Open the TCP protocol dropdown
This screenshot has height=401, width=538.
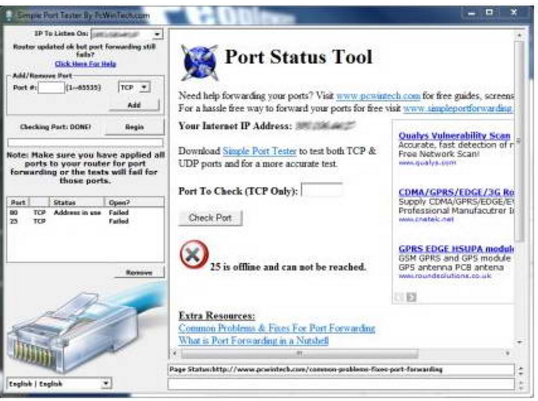pyautogui.click(x=144, y=87)
